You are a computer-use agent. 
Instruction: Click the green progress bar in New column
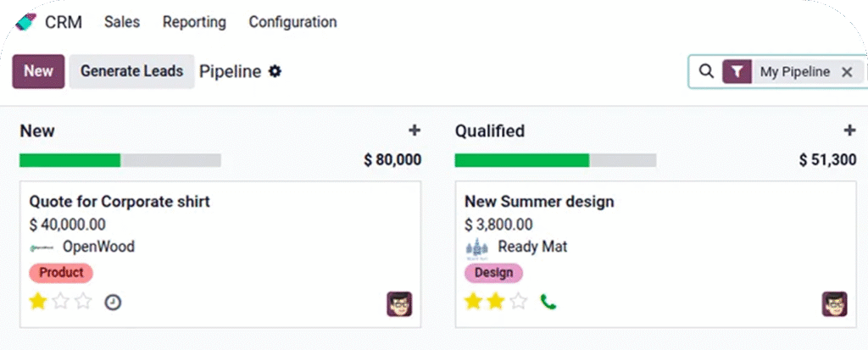coord(70,160)
